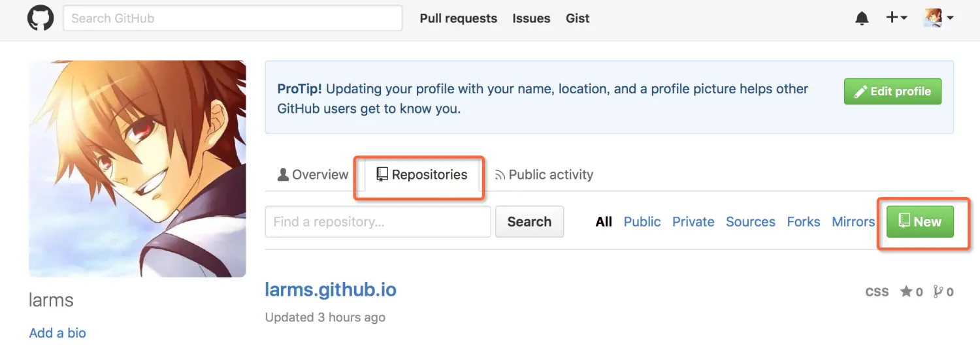The image size is (980, 348).
Task: Filter repositories by Mirrors
Action: point(853,222)
